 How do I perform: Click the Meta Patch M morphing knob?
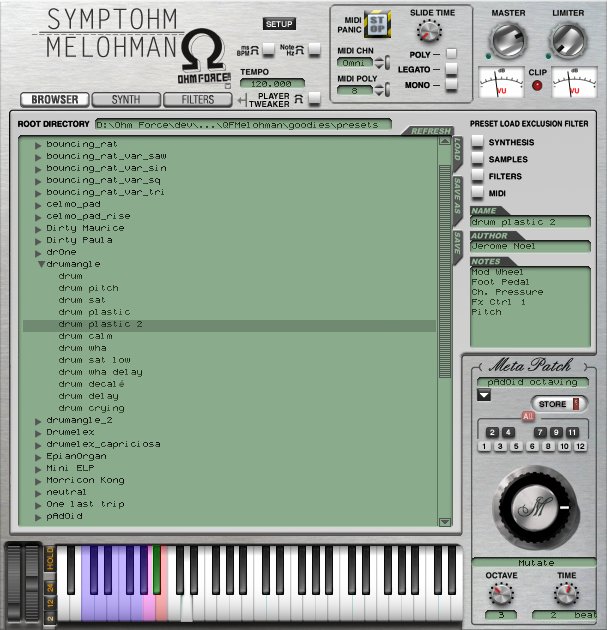click(x=536, y=508)
